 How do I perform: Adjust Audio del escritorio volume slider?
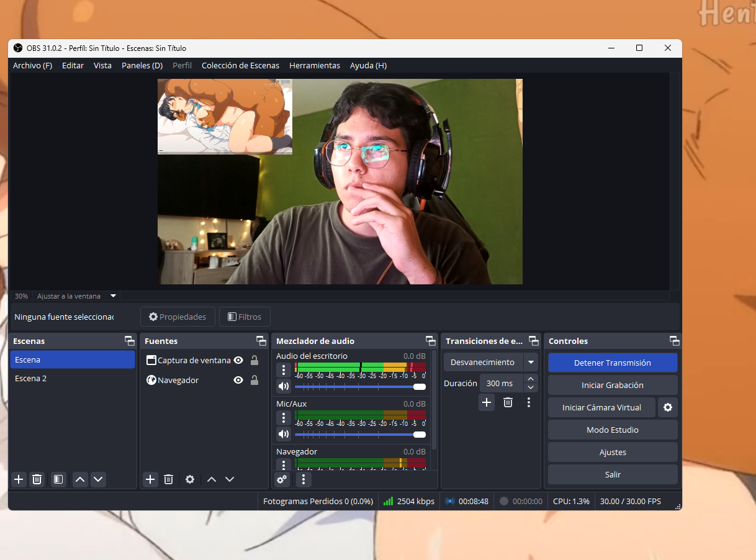tap(360, 386)
